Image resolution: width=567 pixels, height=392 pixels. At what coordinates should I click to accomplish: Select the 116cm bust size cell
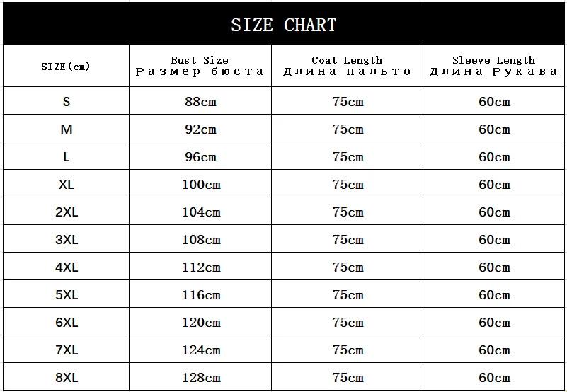tap(201, 294)
